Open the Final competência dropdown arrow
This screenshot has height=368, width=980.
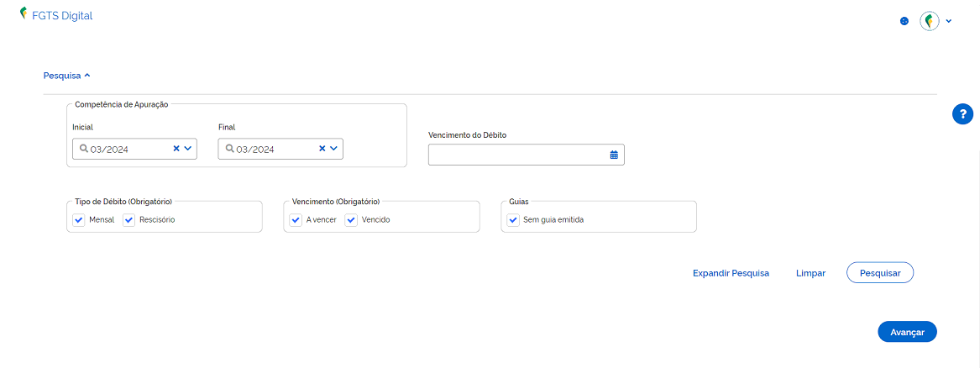tap(333, 149)
